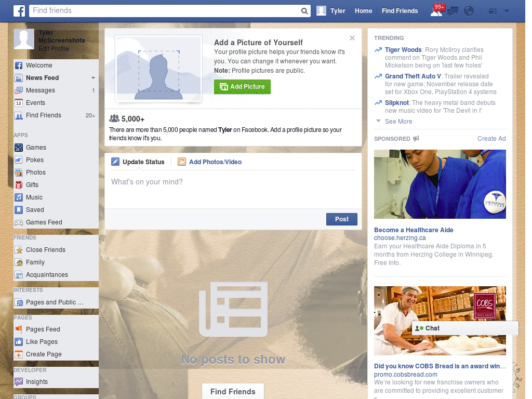Click the Facebook logo icon
The height and width of the screenshot is (399, 532).
19,11
